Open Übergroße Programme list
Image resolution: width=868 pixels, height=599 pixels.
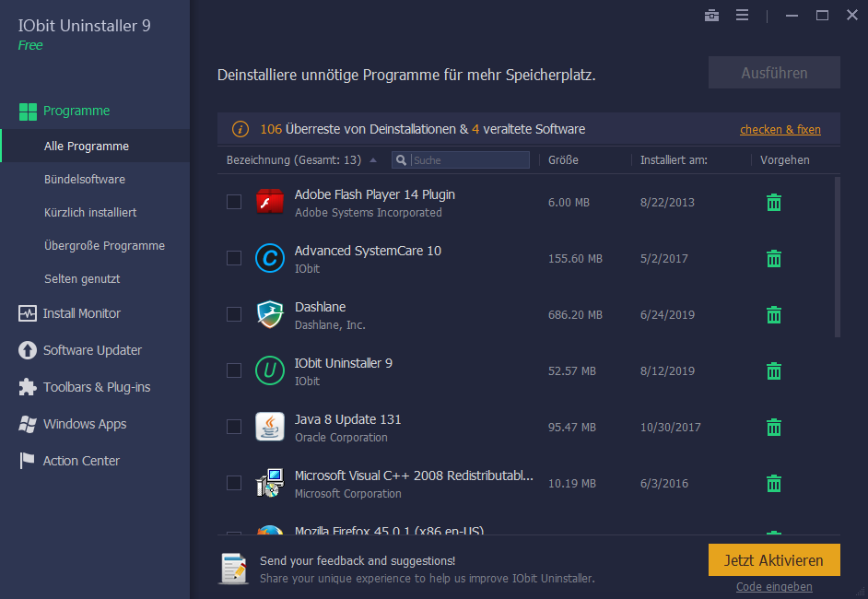[x=104, y=246]
